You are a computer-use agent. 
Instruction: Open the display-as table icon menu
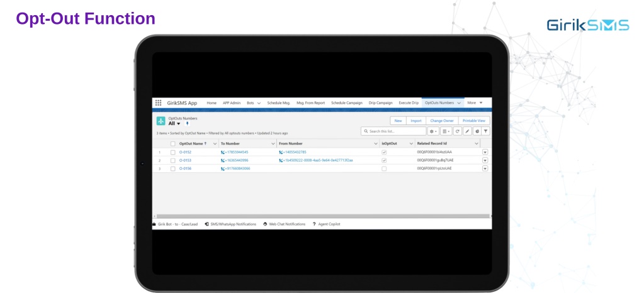pos(446,131)
